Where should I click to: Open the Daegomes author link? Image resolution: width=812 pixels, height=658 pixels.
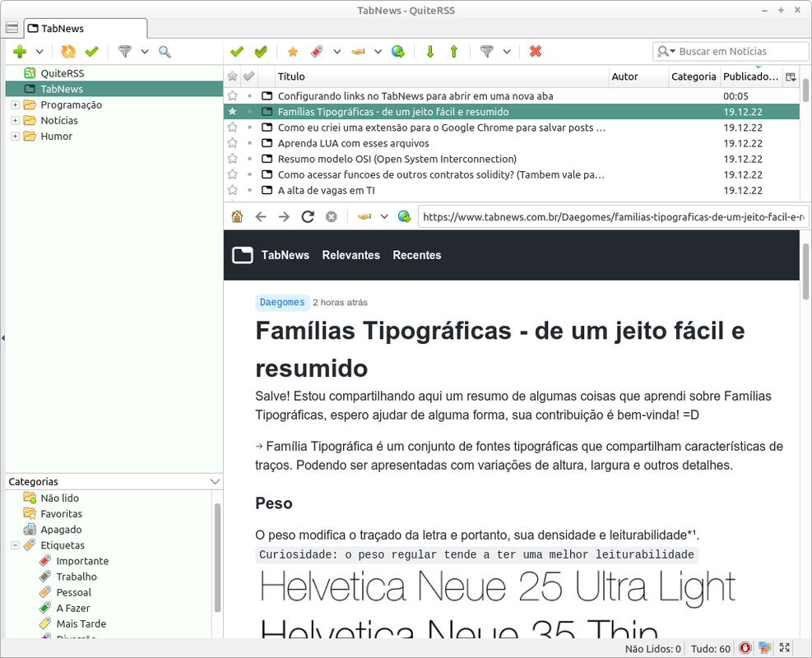pyautogui.click(x=282, y=303)
